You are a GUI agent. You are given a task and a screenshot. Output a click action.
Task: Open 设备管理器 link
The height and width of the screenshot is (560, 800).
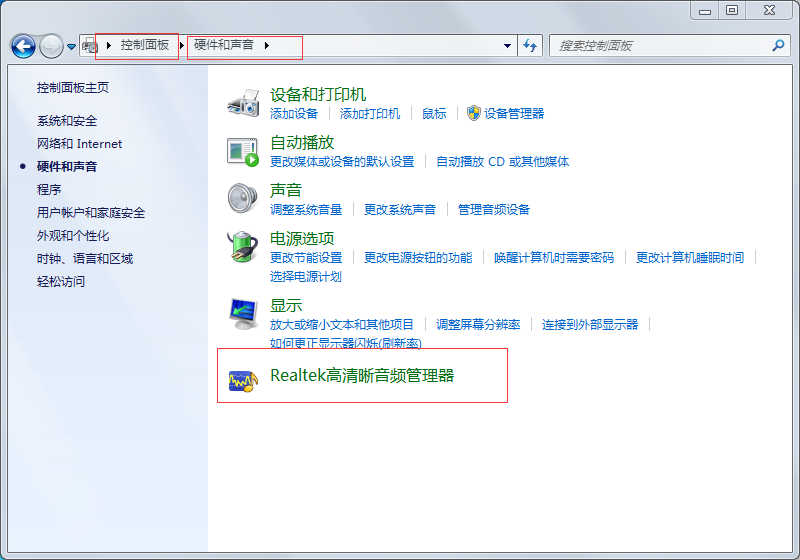pyautogui.click(x=514, y=114)
